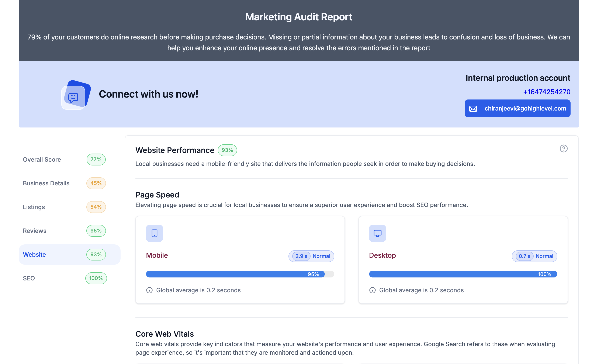Click the 93% Website Performance badge
The image size is (599, 364).
pyautogui.click(x=227, y=150)
